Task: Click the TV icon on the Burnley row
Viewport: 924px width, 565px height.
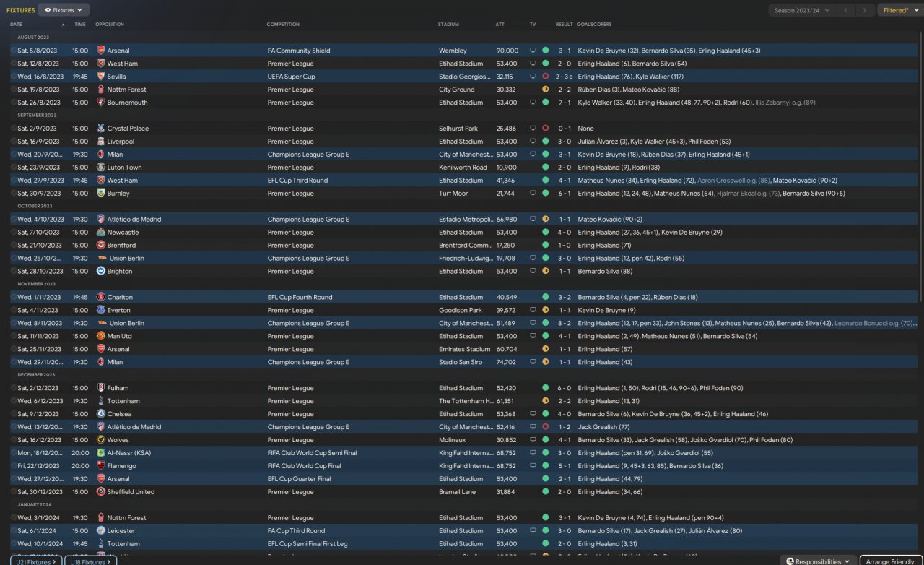Action: point(533,194)
